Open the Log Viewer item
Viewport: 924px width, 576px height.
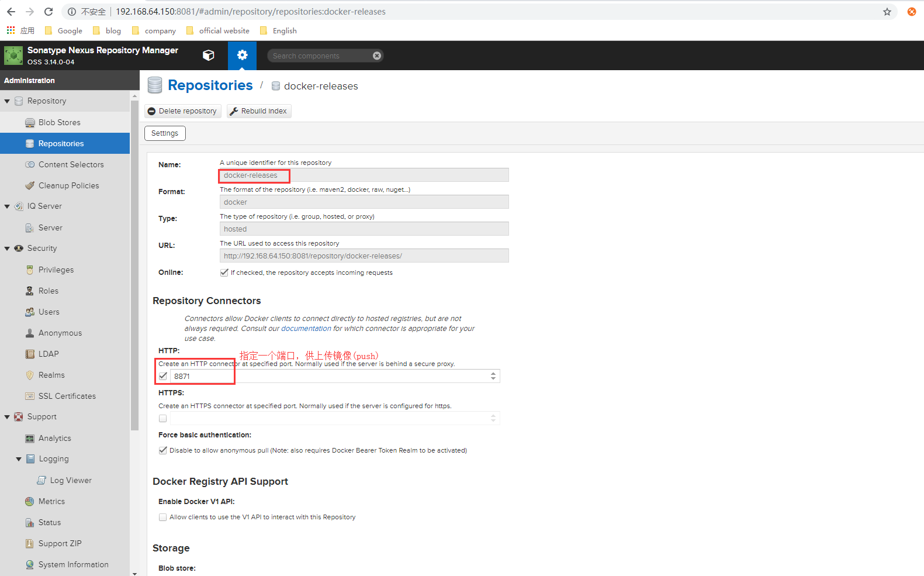click(65, 480)
